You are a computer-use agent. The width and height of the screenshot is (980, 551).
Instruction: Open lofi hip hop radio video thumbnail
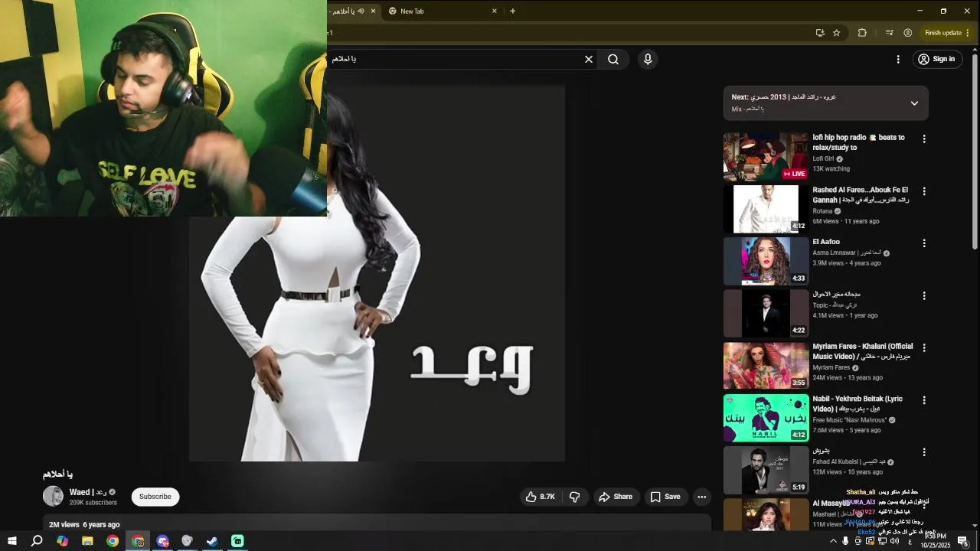pos(766,156)
